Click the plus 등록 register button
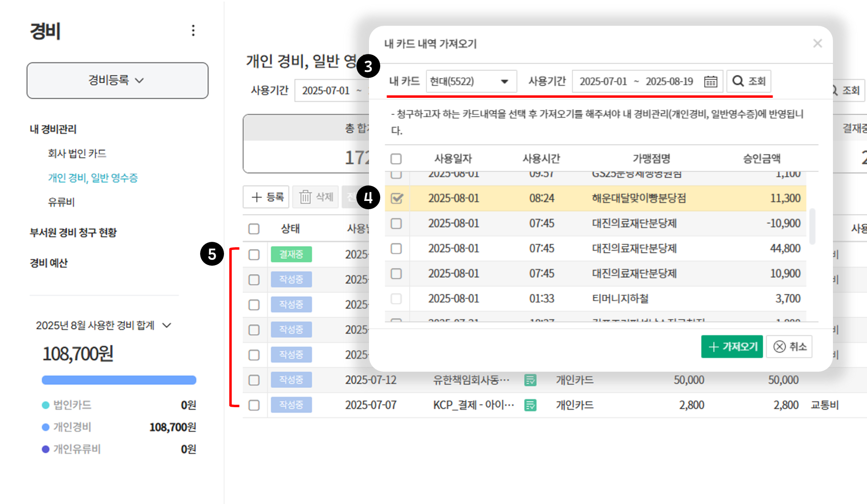Screen dimensions: 867x504 pos(266,197)
